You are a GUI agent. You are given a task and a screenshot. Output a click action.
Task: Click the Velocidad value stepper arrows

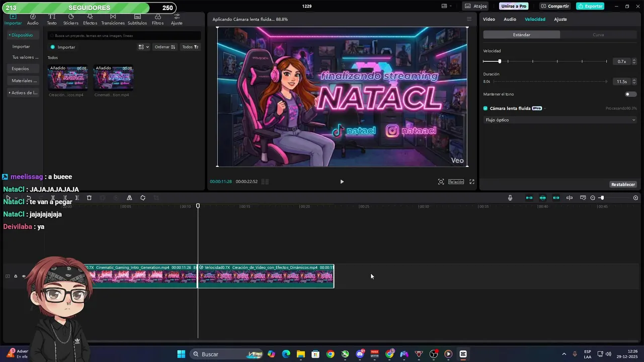coord(634,61)
